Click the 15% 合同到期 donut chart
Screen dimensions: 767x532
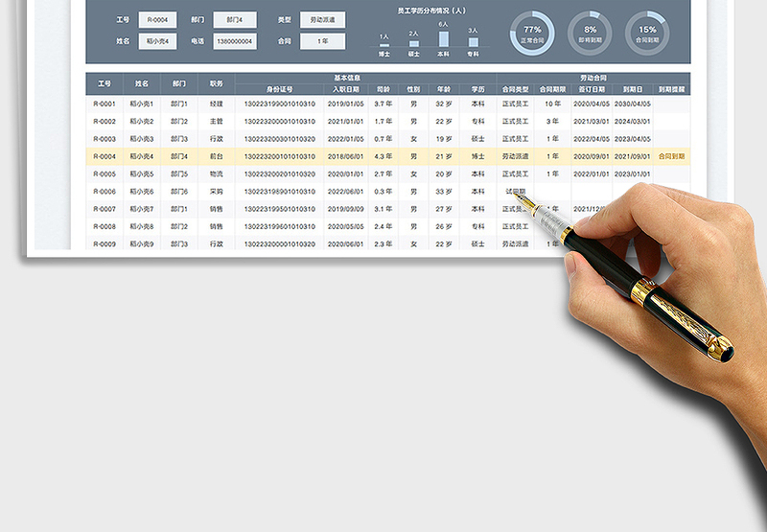click(x=648, y=33)
